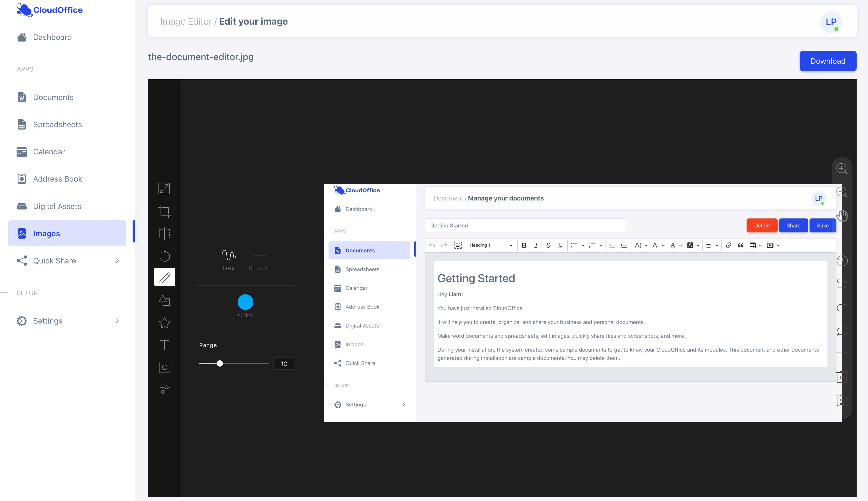Click the Range value field showing 12
Screen dimensions: 868x501
click(283, 363)
